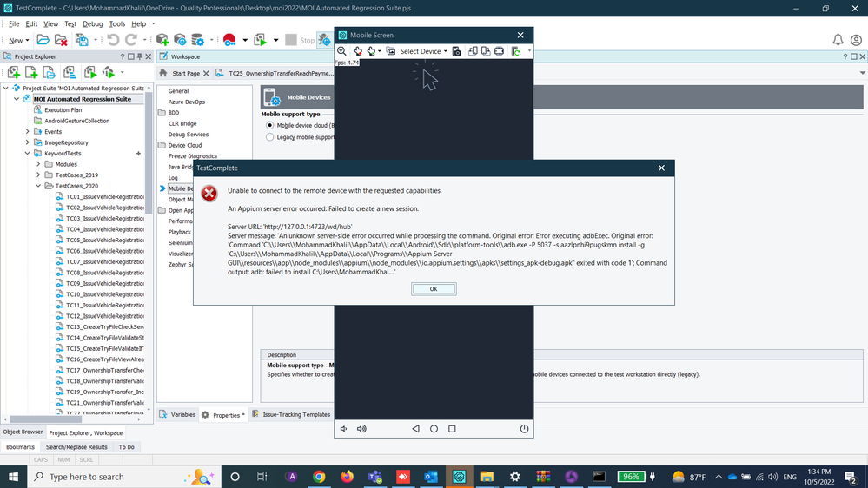Select Mobile device cloud radio button
868x488 pixels.
point(269,126)
